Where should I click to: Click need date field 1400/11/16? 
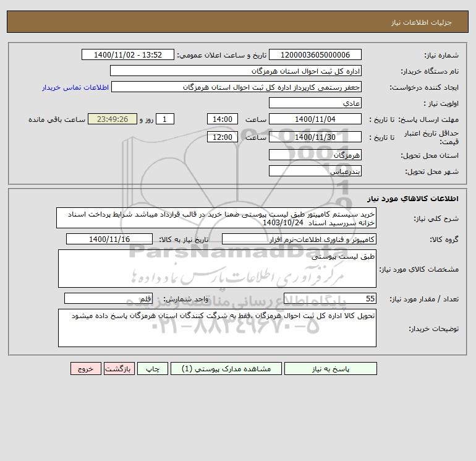point(109,239)
